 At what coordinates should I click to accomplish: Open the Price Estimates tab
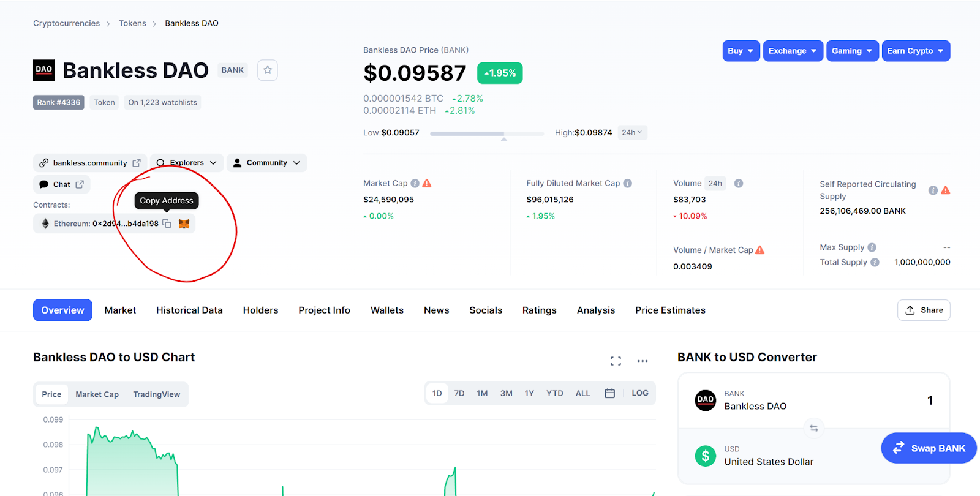[670, 310]
